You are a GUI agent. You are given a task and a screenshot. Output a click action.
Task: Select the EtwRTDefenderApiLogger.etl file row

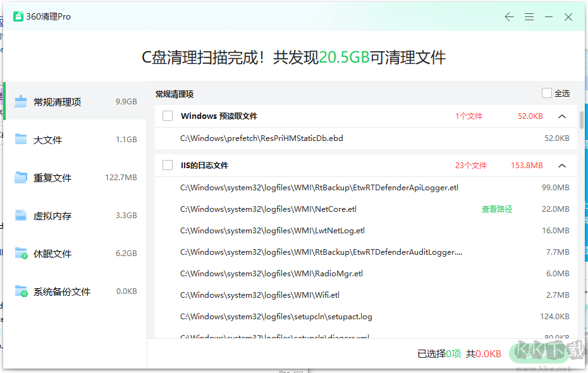click(365, 187)
